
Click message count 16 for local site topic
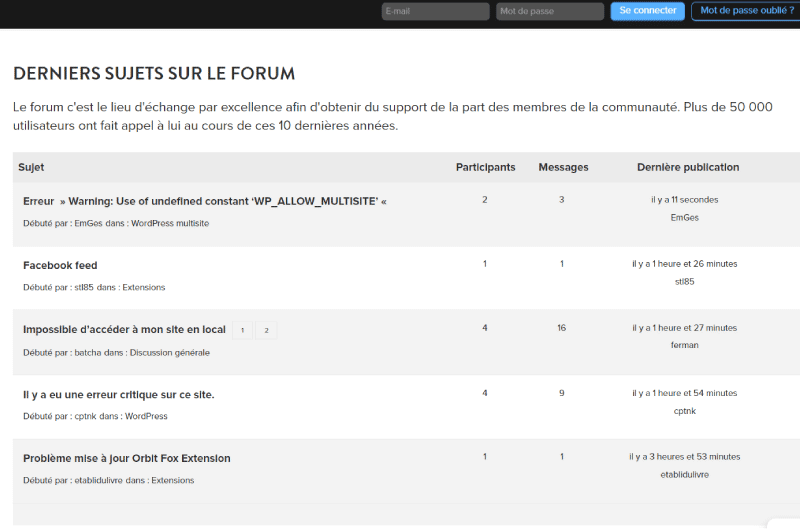tap(561, 328)
